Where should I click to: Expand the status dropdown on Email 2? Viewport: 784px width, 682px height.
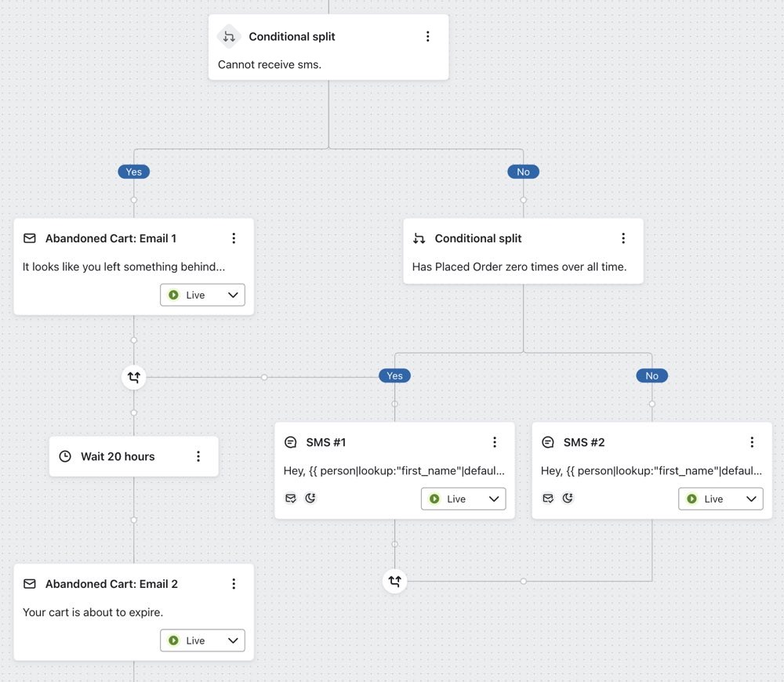(233, 640)
